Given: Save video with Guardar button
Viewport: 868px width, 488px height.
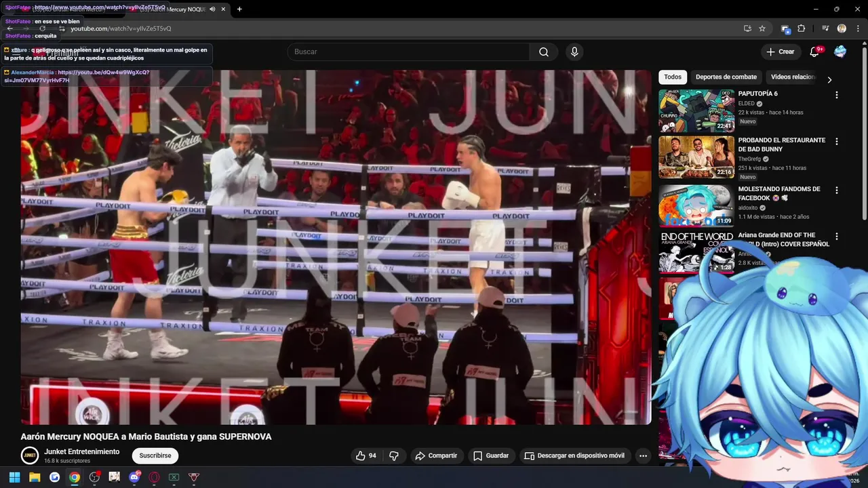Looking at the screenshot, I should click(x=491, y=455).
